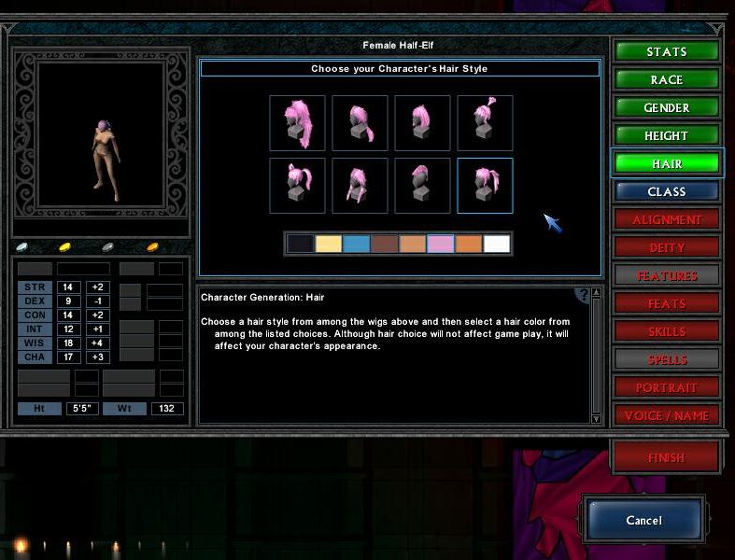Viewport: 735px width, 560px height.
Task: Return to the HEIGHT step
Action: [x=666, y=135]
